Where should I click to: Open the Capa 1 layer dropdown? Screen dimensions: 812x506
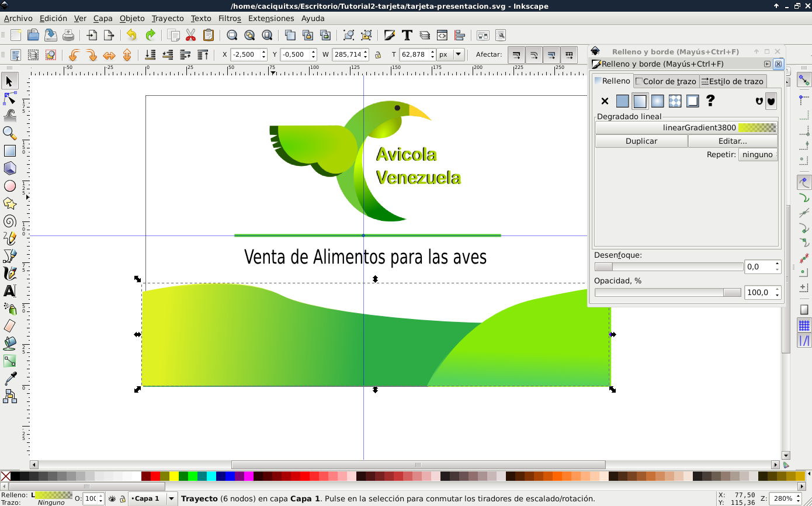coord(153,498)
